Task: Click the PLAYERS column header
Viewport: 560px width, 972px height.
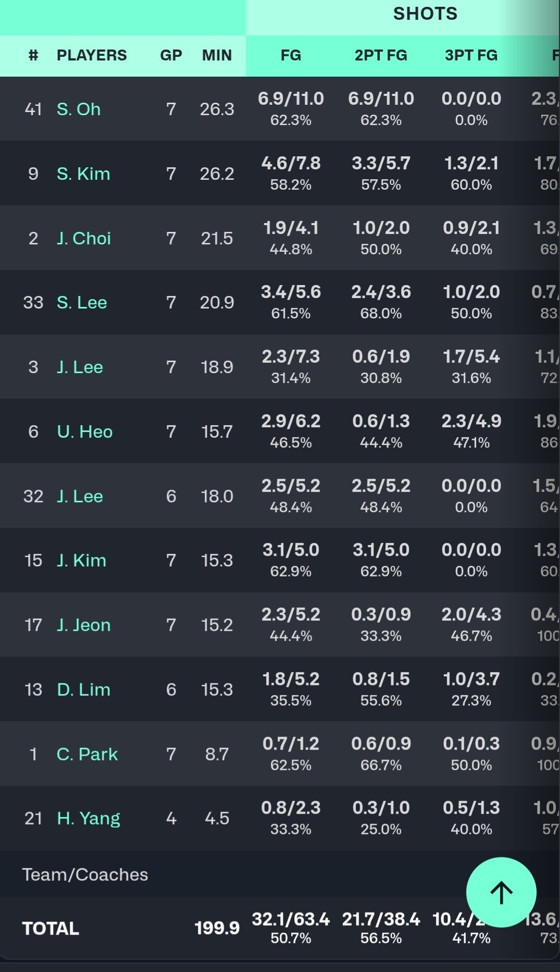Action: click(x=92, y=55)
